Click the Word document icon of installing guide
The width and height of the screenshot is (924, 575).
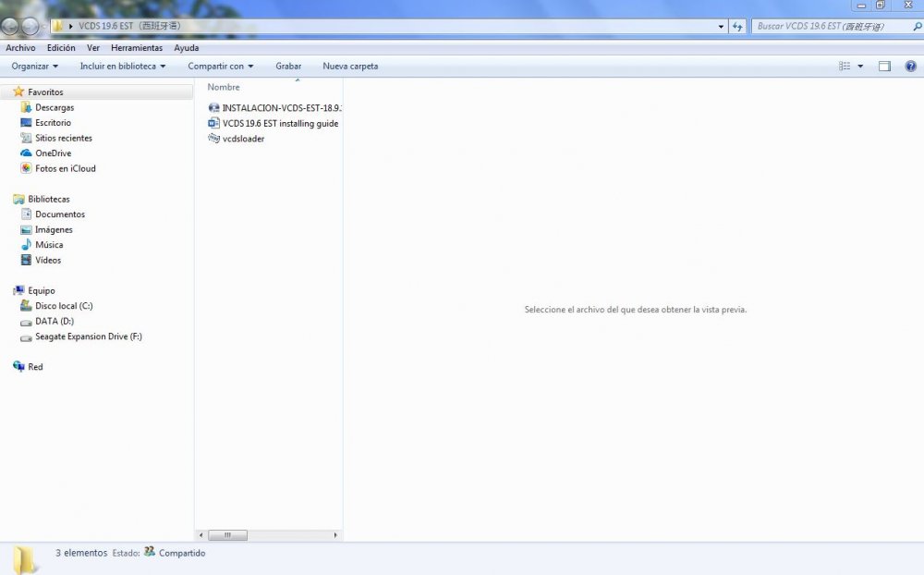coord(214,123)
